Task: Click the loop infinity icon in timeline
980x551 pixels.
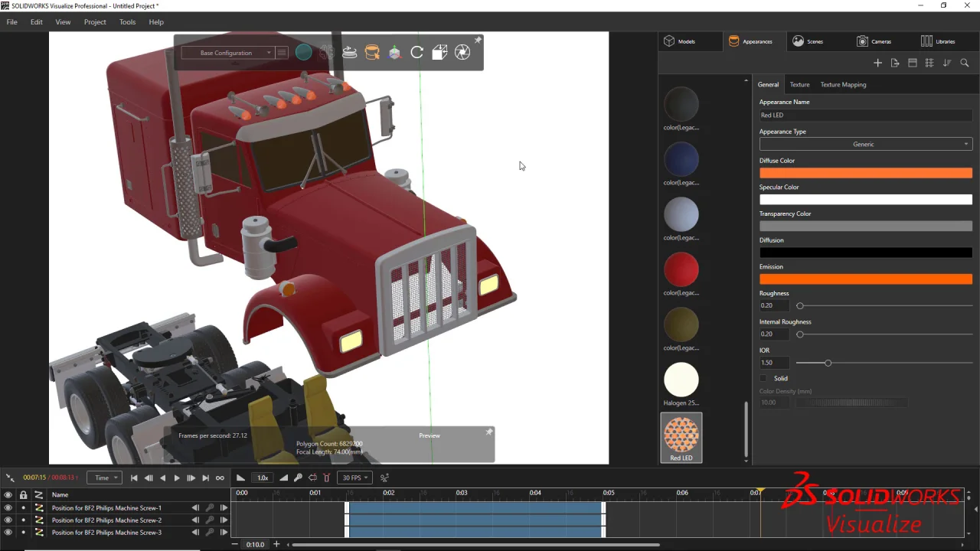Action: (220, 478)
